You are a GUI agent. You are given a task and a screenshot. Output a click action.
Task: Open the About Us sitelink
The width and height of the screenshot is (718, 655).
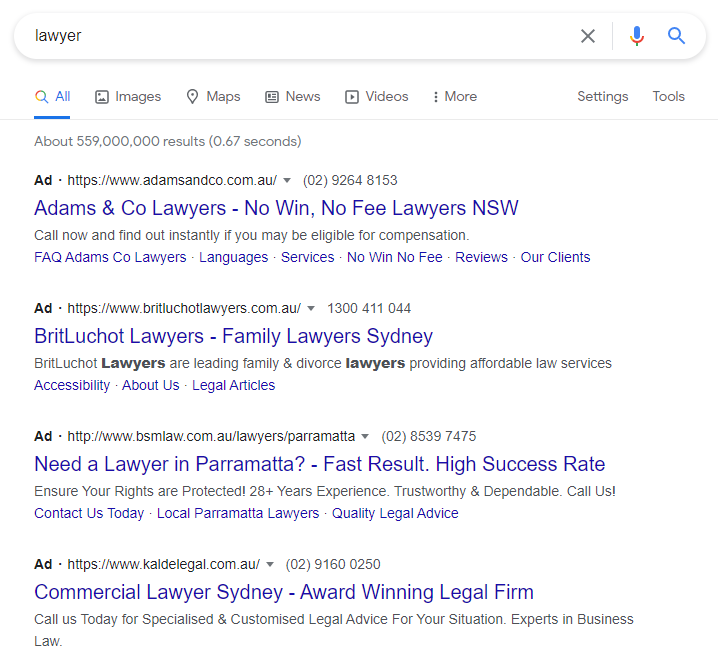(151, 385)
